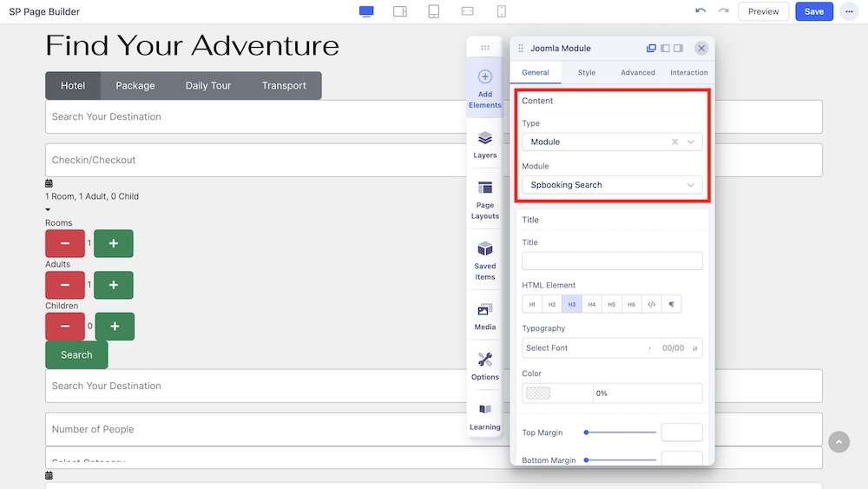Viewport: 868px width, 489px height.
Task: Switch to the Style tab
Action: pos(587,73)
